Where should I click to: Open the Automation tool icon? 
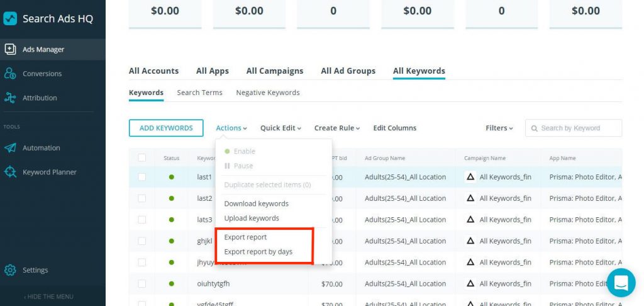point(10,148)
